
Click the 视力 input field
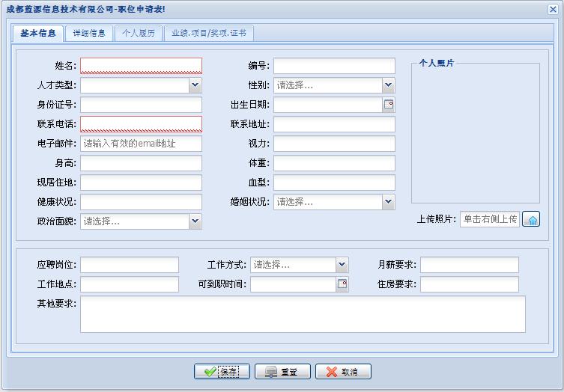334,144
